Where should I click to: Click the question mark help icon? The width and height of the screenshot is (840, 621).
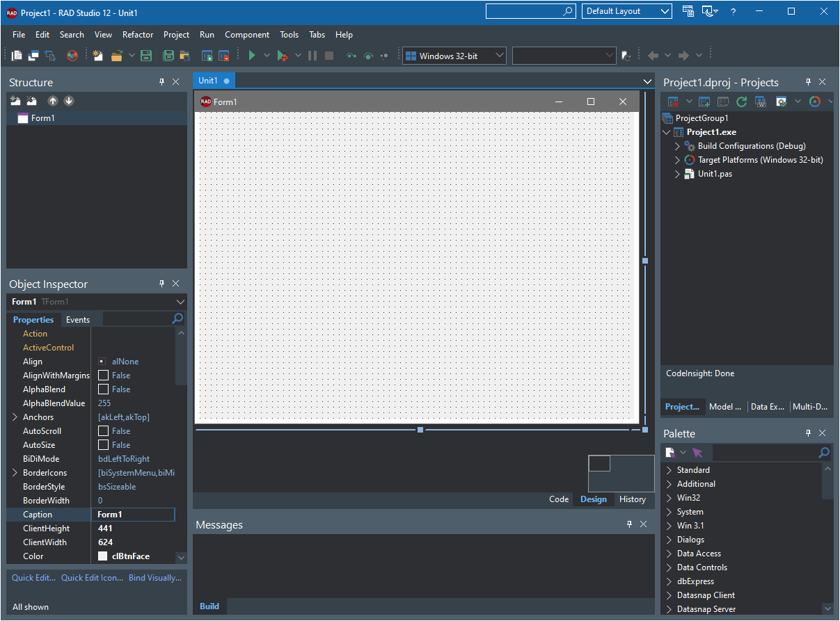733,12
